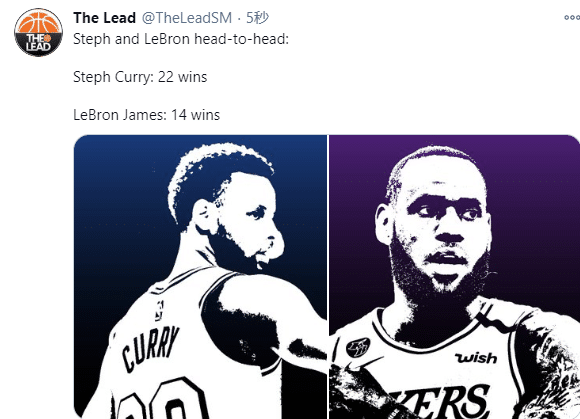Open the Steph Curry image on left

(200, 277)
